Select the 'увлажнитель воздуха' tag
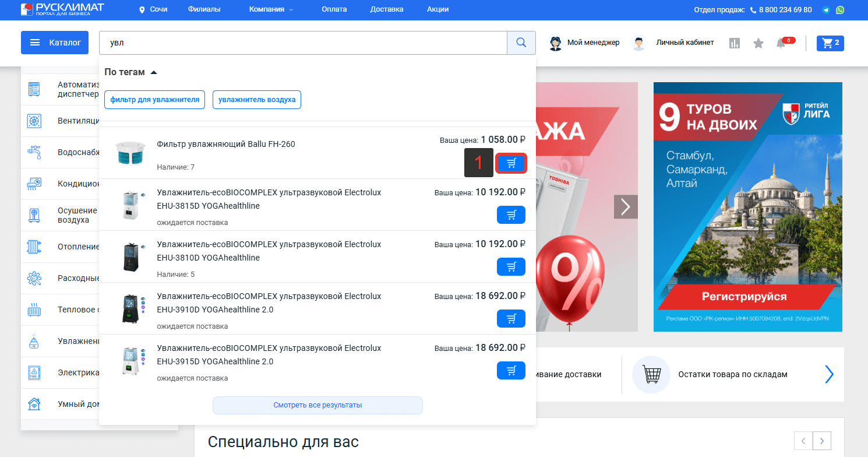 pos(257,100)
